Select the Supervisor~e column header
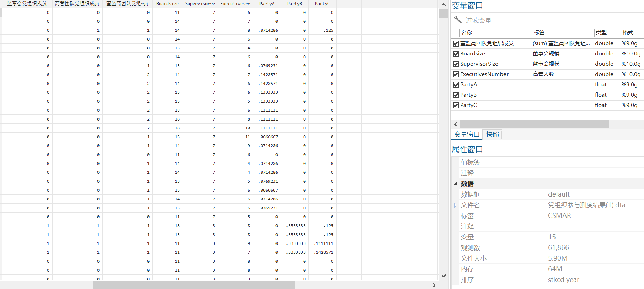Viewport: 644px width, 289px height. pos(200,4)
